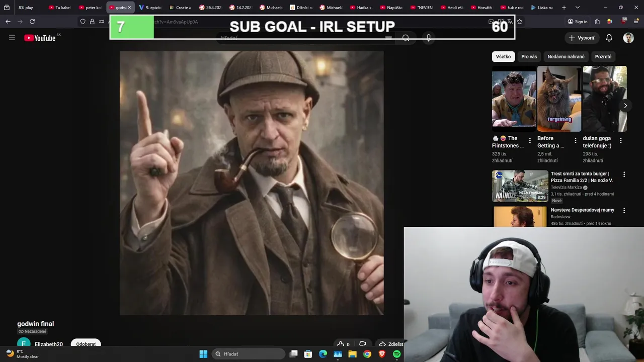Open the browser application menu button
The width and height of the screenshot is (644, 362).
[636, 22]
